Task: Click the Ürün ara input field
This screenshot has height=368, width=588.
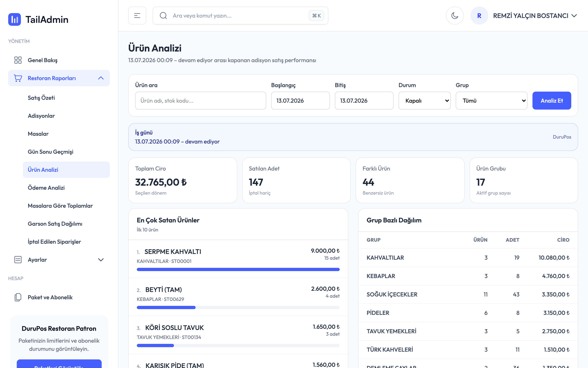Action: click(x=201, y=101)
